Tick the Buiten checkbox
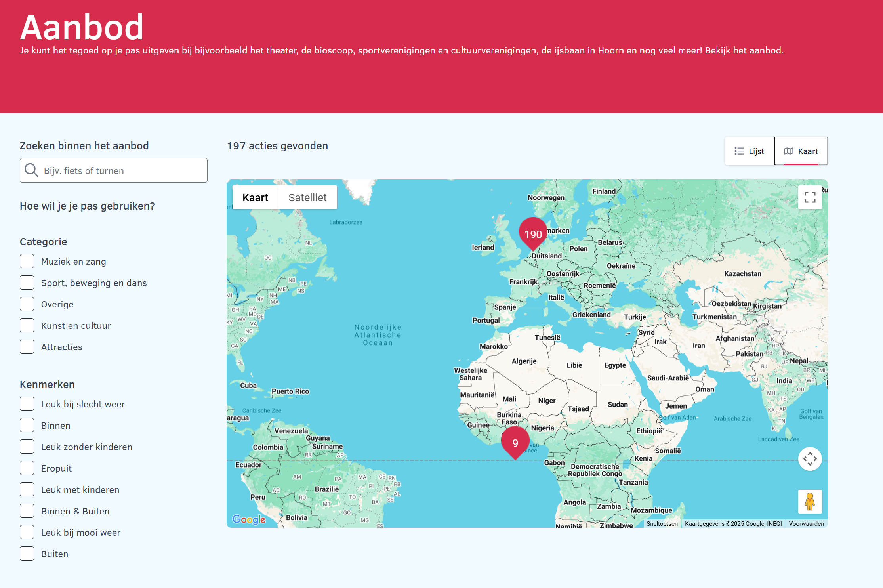The width and height of the screenshot is (883, 588). 27,554
